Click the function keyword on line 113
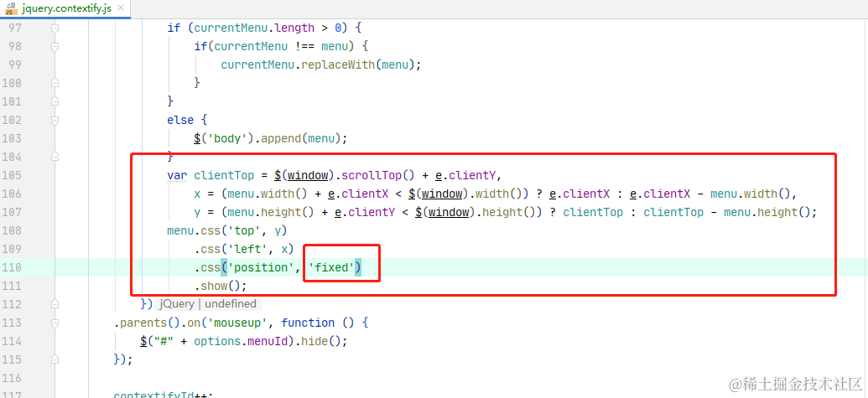The width and height of the screenshot is (868, 398). (x=308, y=323)
